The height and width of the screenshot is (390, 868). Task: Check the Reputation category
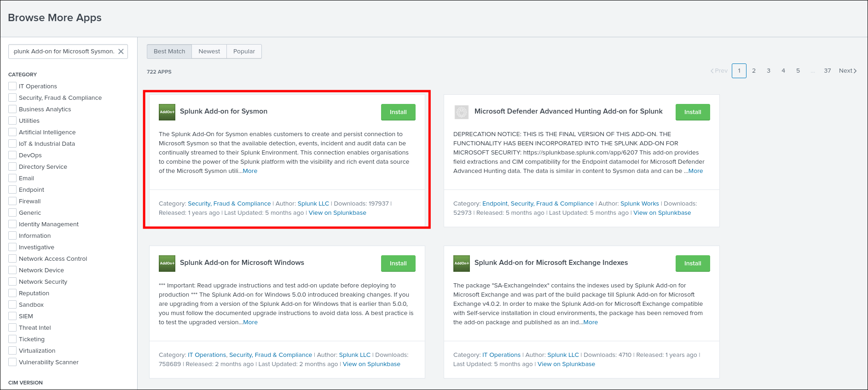pyautogui.click(x=12, y=293)
